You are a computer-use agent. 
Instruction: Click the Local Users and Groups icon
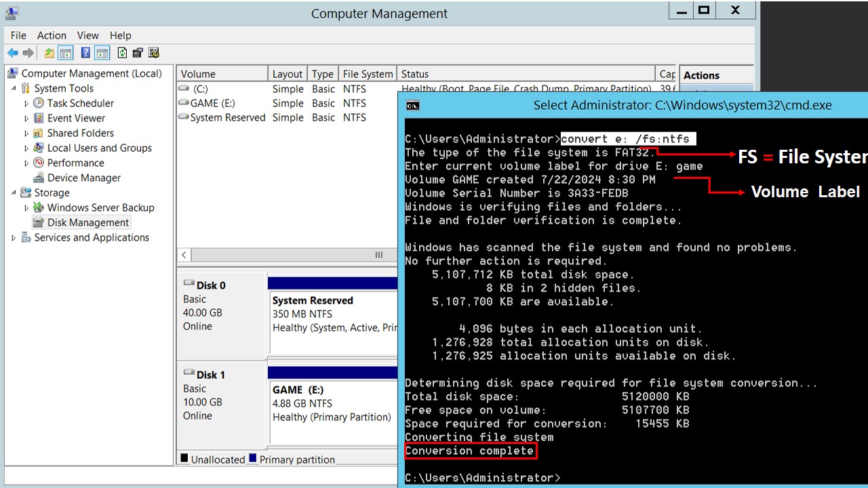(39, 148)
